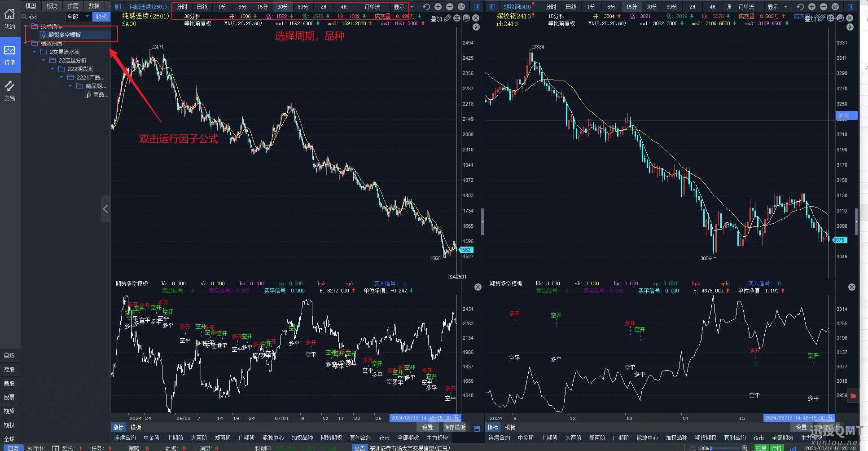Click 设置 button under left chart
The height and width of the screenshot is (451, 868).
point(427,427)
